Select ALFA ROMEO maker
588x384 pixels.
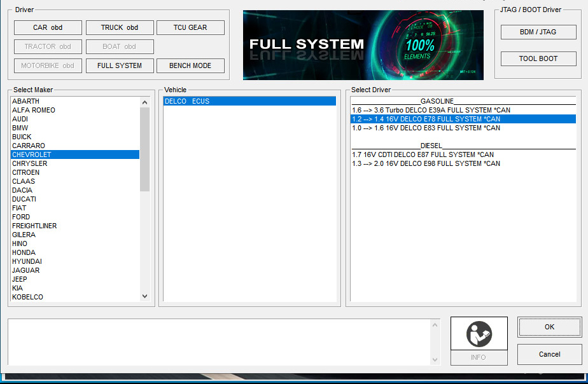[75, 110]
